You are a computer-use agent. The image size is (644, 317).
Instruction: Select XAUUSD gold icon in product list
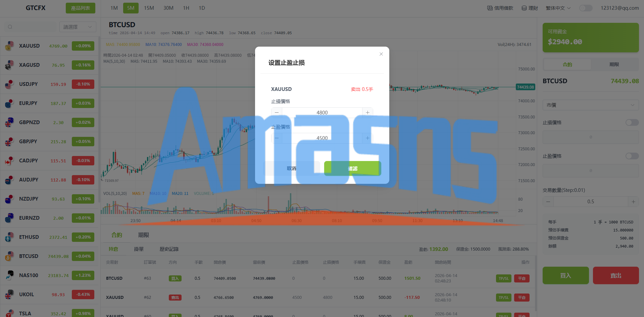click(9, 46)
